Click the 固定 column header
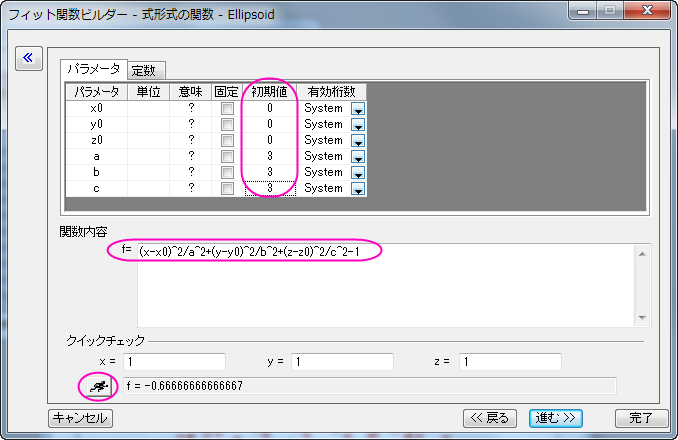This screenshot has height=440, width=678. 227,92
